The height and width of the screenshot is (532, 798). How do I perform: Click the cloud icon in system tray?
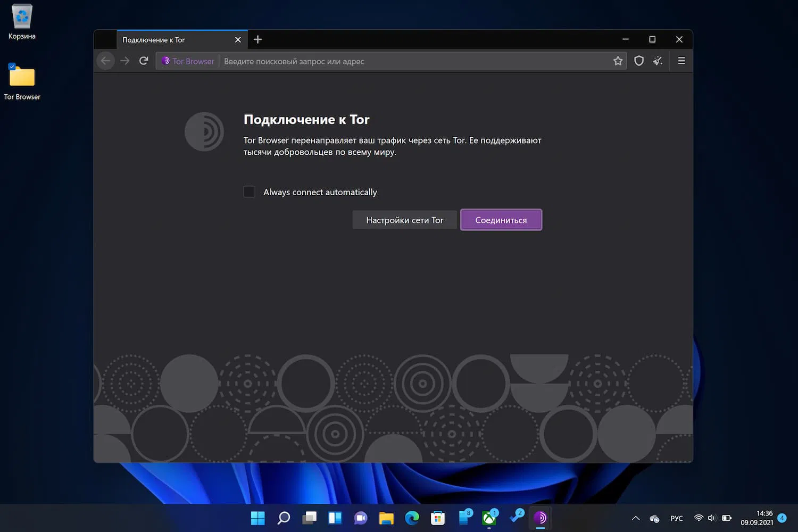pyautogui.click(x=654, y=519)
